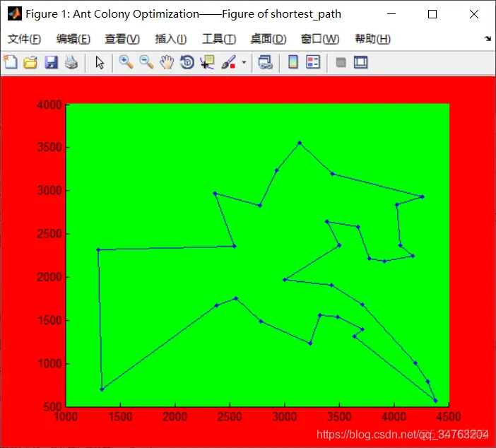The height and width of the screenshot is (448, 496).
Task: Maximize the figure window
Action: click(432, 14)
